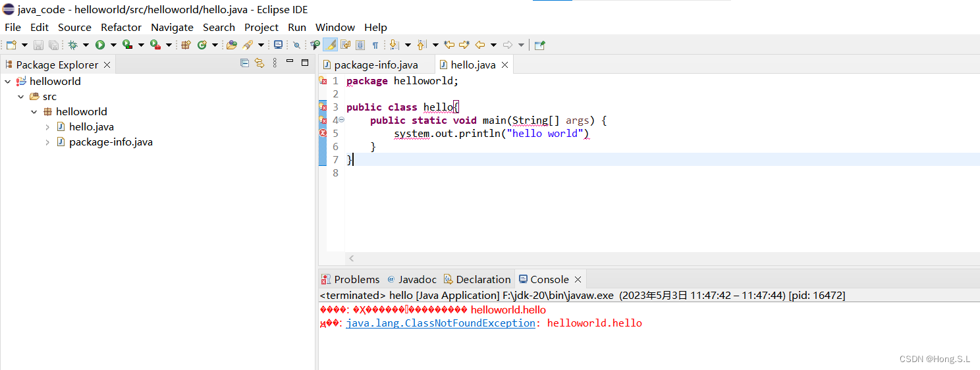Expand package-info.java in Package Explorer
Image resolution: width=980 pixels, height=370 pixels.
coord(47,142)
